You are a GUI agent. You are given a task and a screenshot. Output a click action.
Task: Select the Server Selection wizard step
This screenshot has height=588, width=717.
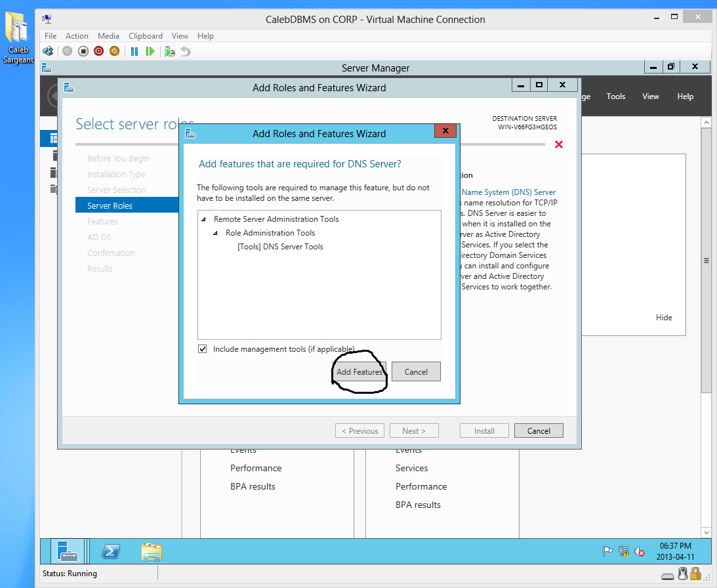coord(116,190)
